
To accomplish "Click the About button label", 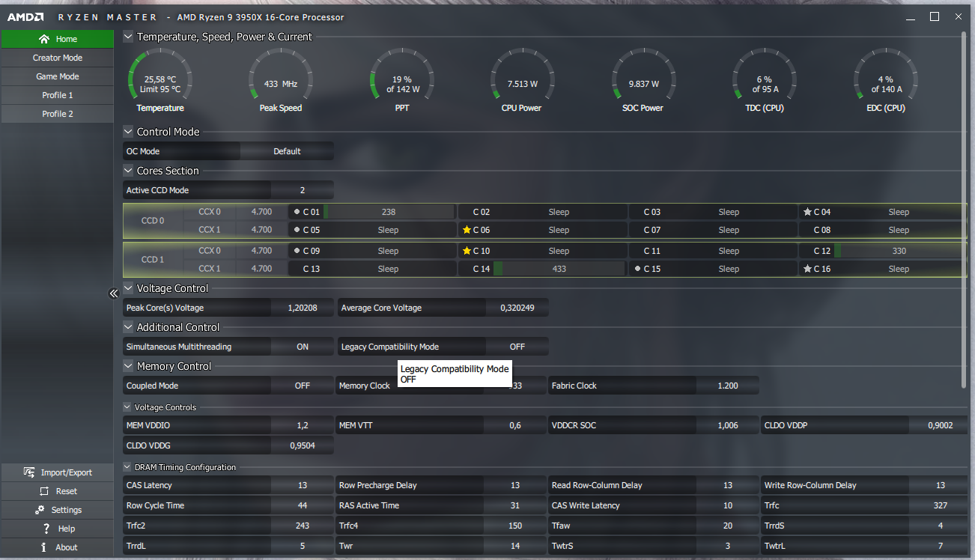I will [67, 547].
